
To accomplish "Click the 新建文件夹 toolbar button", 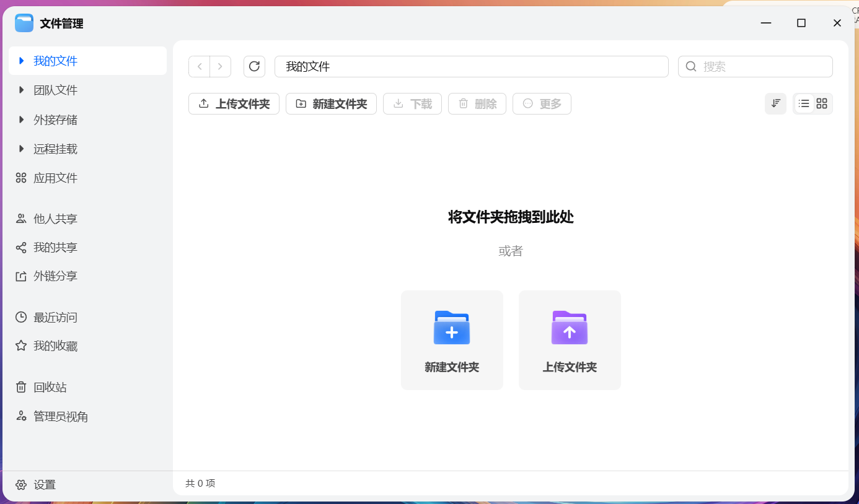I will pos(331,103).
